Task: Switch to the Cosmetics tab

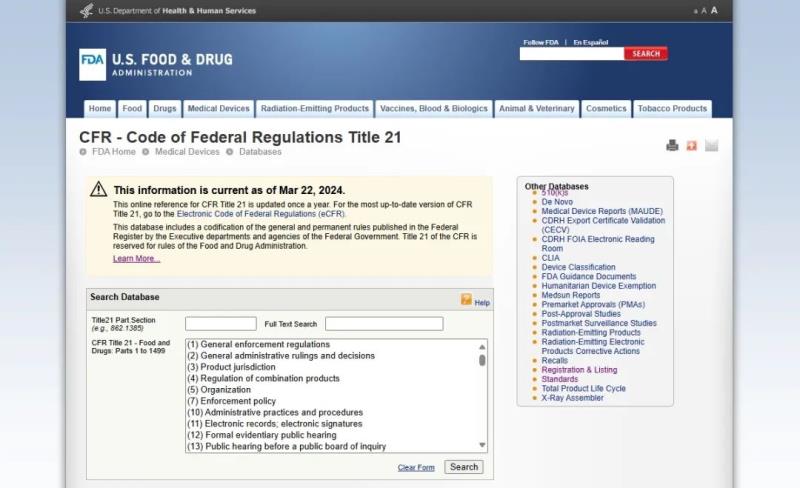Action: [x=606, y=109]
